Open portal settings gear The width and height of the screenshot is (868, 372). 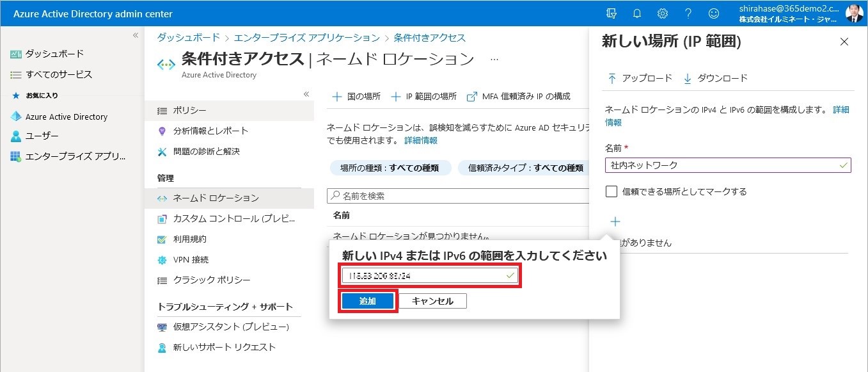point(663,13)
